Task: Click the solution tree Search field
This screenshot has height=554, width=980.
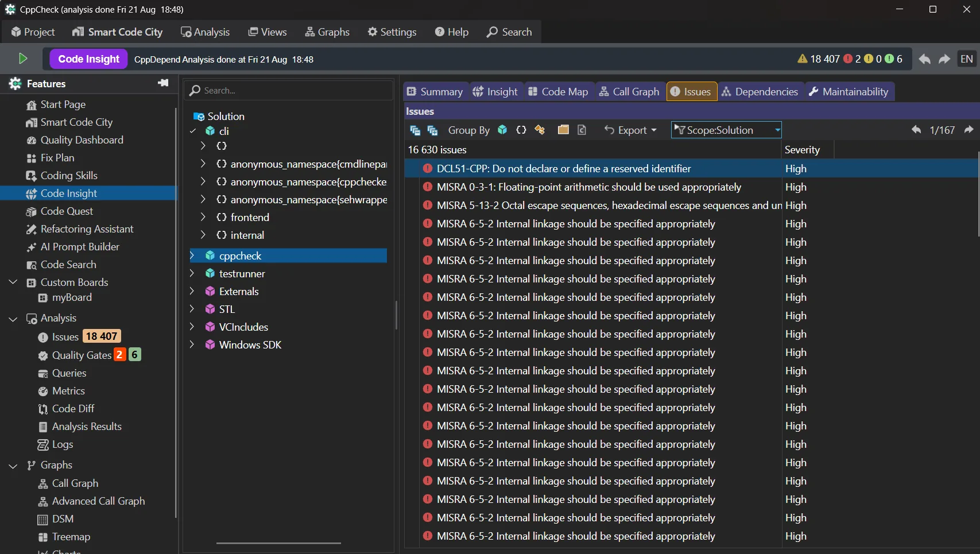Action: point(288,91)
